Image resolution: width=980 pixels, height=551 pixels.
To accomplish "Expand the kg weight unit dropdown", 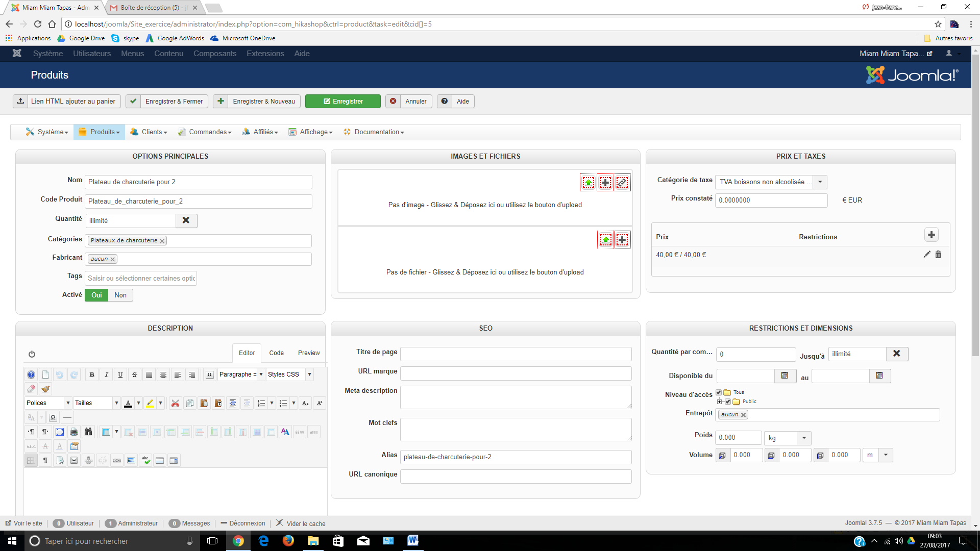I will (804, 438).
